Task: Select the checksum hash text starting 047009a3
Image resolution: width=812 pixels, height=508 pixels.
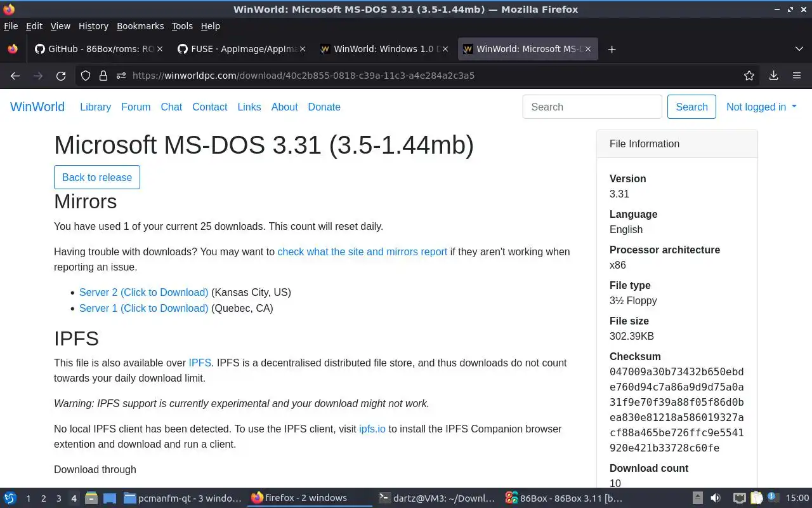Action: tap(677, 410)
